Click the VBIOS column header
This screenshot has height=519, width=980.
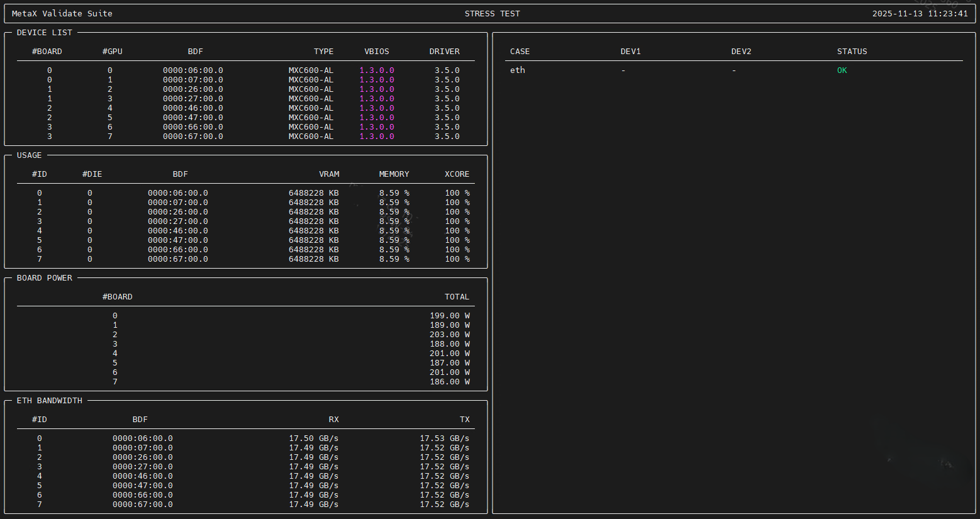[x=376, y=52]
